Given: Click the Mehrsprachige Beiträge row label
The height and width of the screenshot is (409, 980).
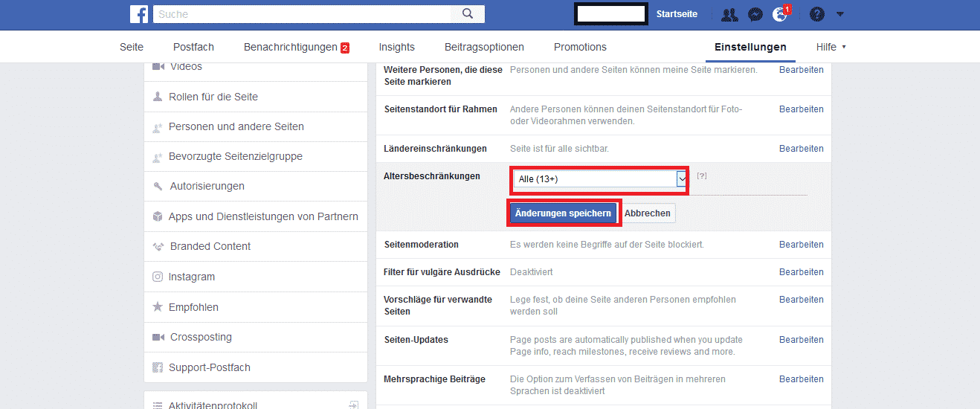Looking at the screenshot, I should coord(435,379).
